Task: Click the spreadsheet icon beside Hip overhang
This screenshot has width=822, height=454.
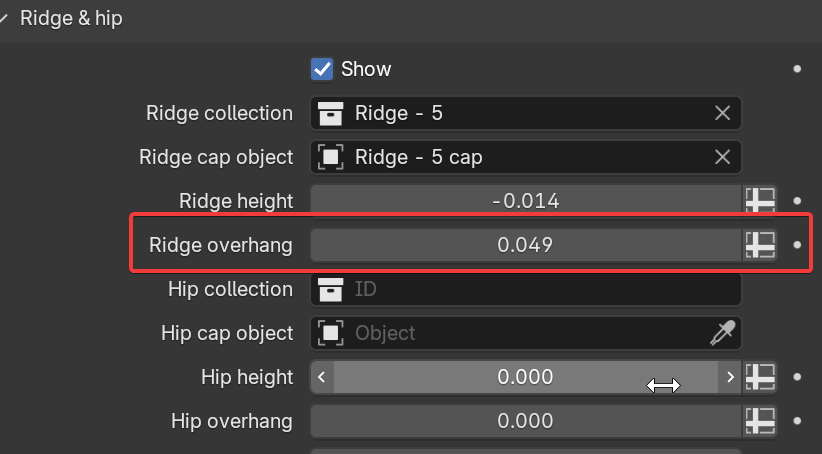Action: coord(760,421)
